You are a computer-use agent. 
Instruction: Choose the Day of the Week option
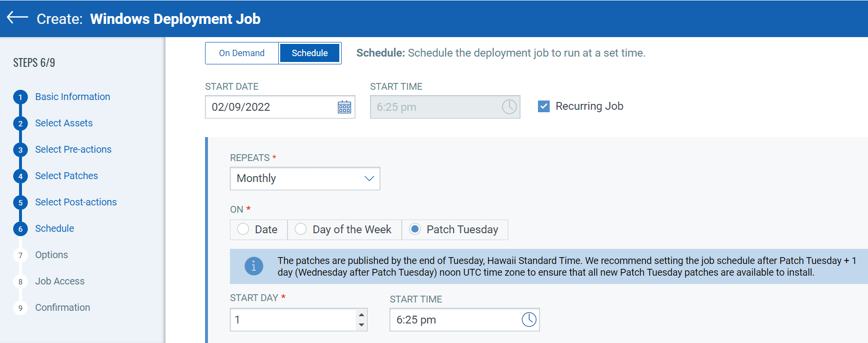point(301,229)
